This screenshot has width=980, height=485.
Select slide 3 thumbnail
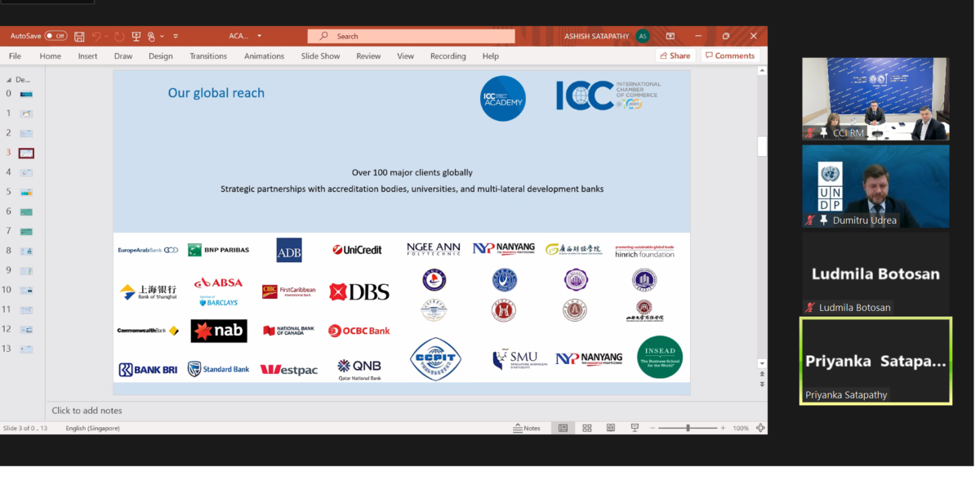point(26,153)
